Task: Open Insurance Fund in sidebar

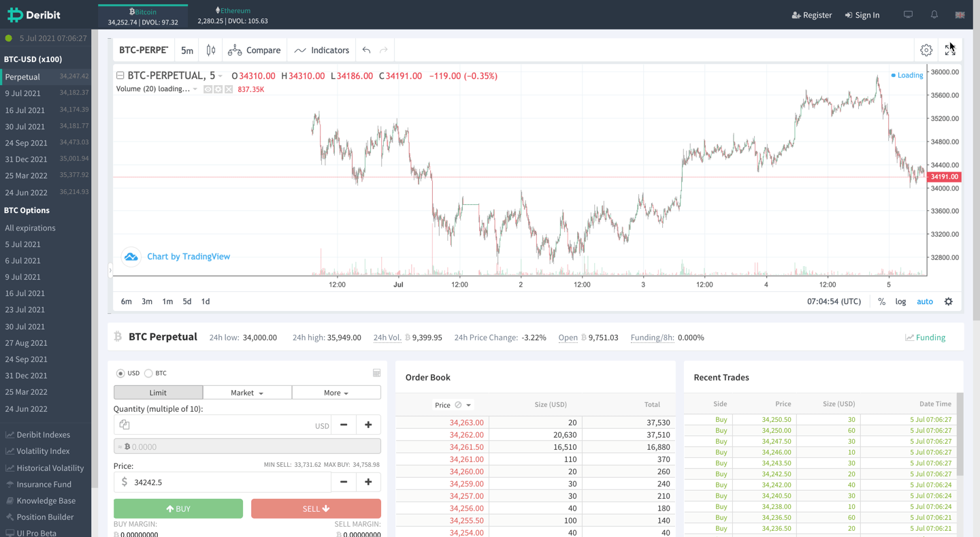Action: 38,485
